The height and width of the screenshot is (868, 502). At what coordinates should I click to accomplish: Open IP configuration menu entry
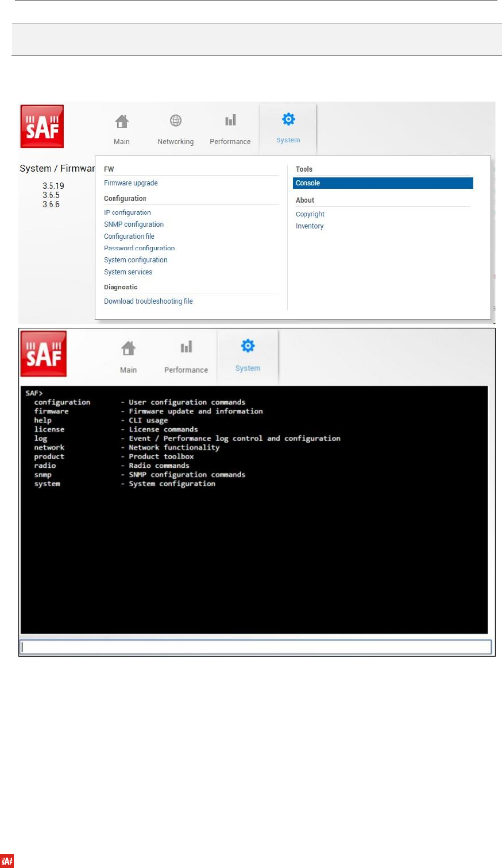click(x=128, y=212)
